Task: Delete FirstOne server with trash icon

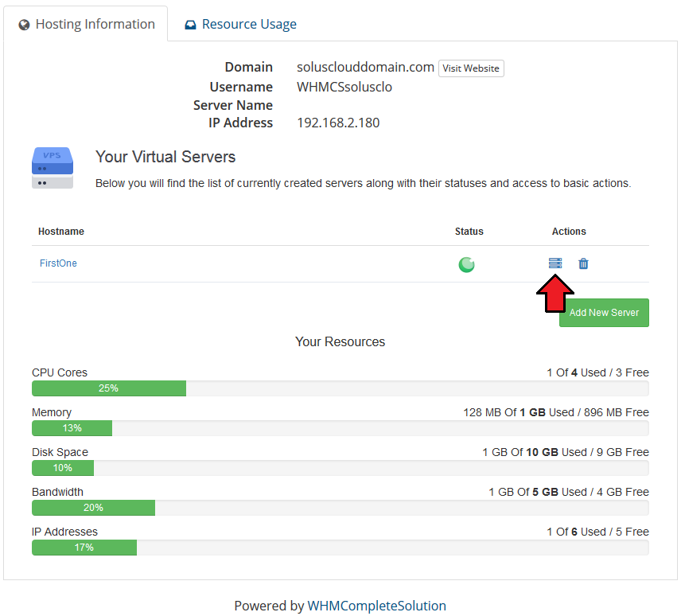Action: point(583,263)
